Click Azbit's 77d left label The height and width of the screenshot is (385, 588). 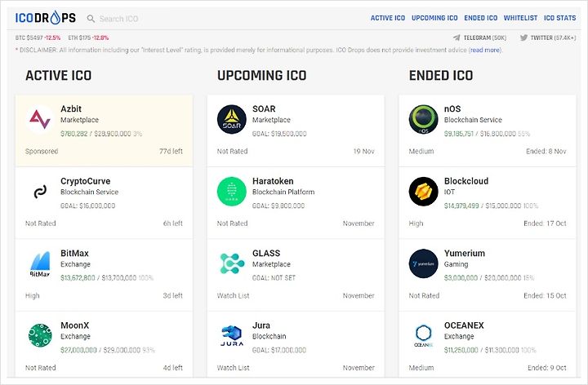[x=171, y=151]
